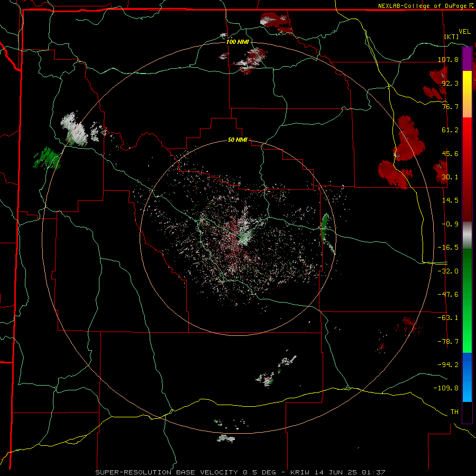Viewport: 476px width, 476px height.
Task: Click the -16.5 value on velocity scale
Action: point(448,248)
